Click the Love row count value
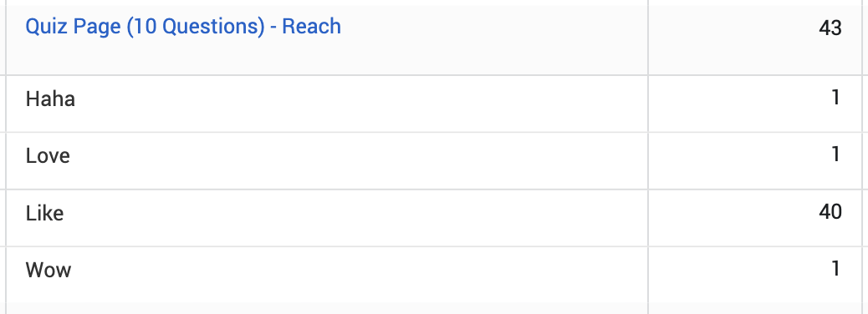Viewport: 868px width, 314px height. (836, 154)
